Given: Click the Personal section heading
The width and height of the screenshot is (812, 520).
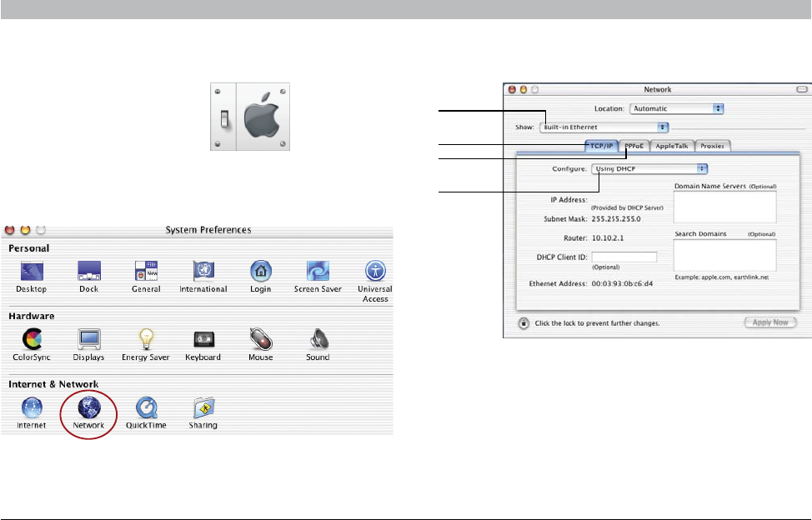Looking at the screenshot, I should 28,248.
